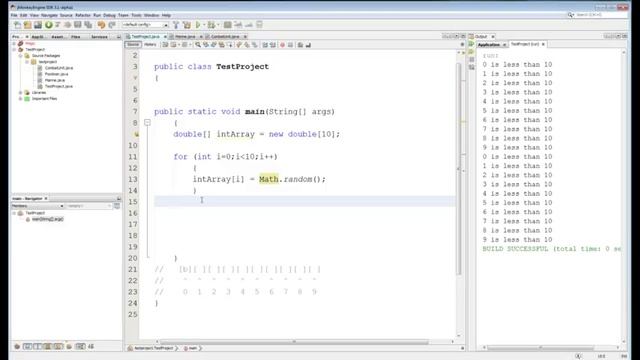Click the stop icon in Output sidebar
640x360 pixels.
(471, 60)
